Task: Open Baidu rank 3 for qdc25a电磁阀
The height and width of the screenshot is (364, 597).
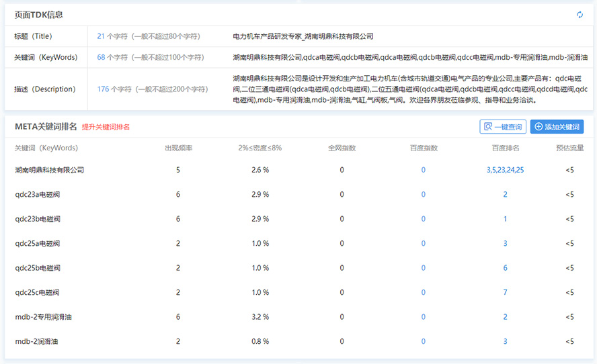Action: point(506,243)
